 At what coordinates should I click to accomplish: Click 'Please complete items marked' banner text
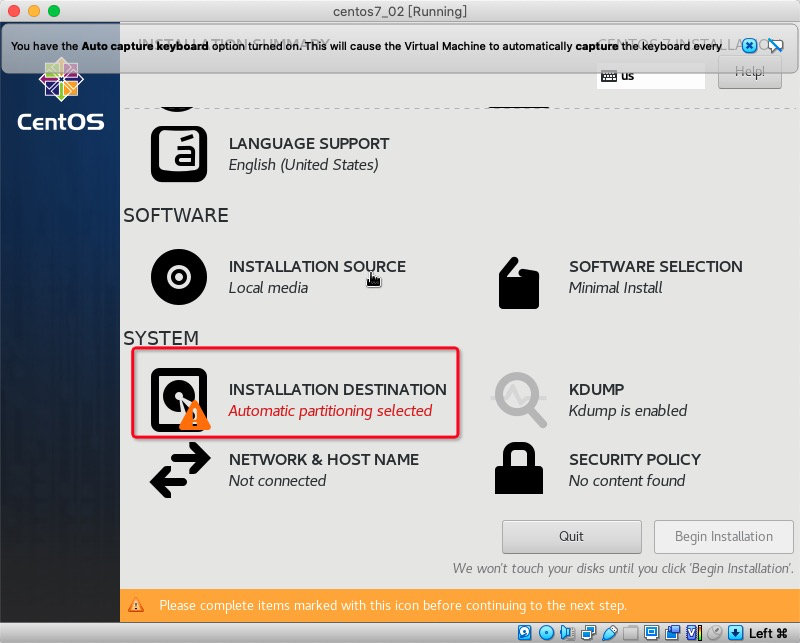coord(393,606)
